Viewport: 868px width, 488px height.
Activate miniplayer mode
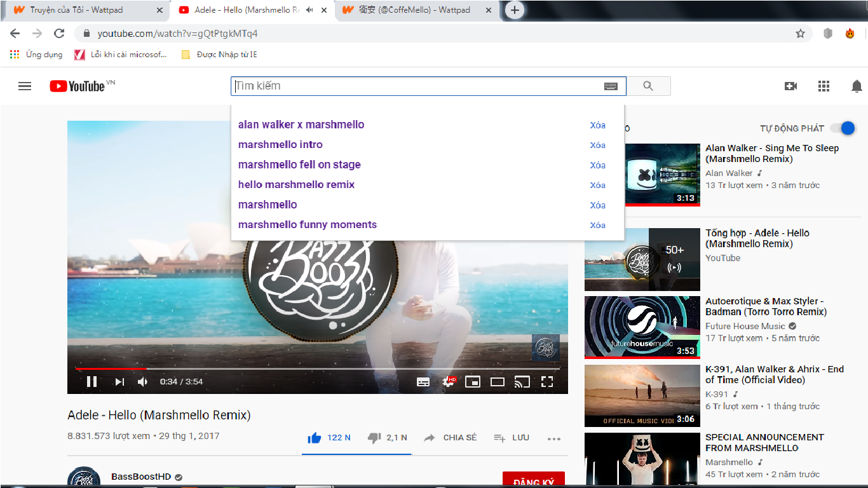472,381
